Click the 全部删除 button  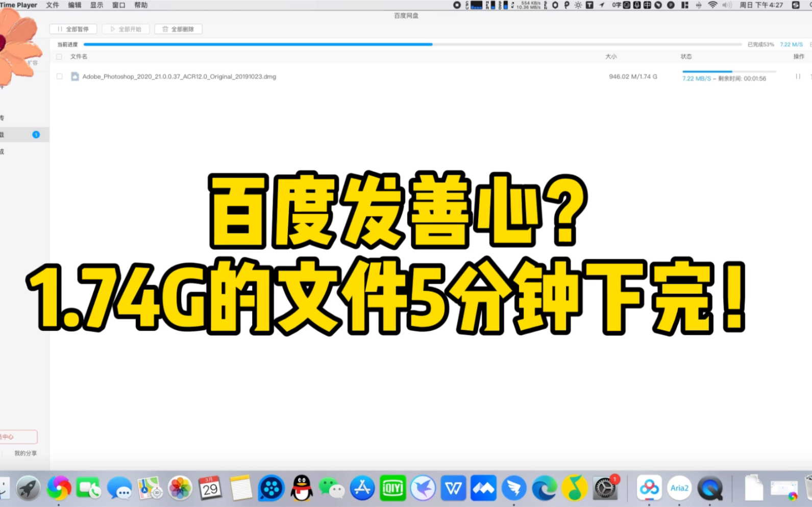click(x=178, y=29)
